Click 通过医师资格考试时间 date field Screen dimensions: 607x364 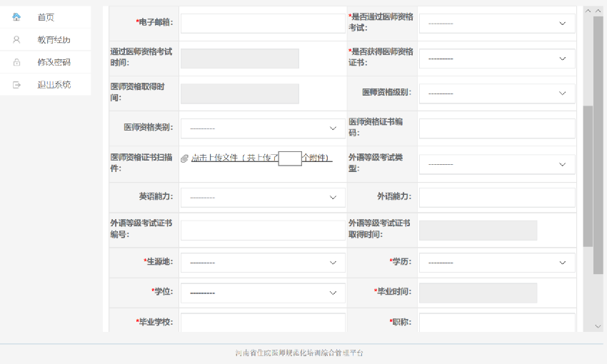click(x=240, y=59)
